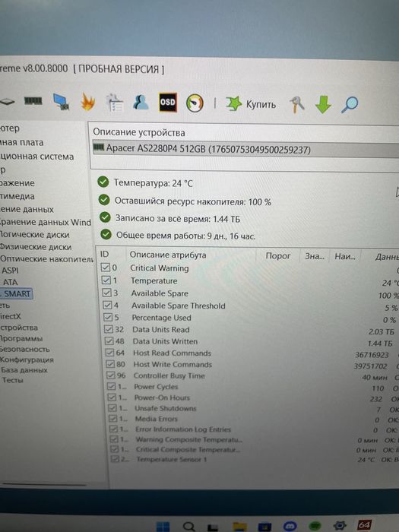Open the Windows Start button
The width and height of the screenshot is (399, 532).
163,526
